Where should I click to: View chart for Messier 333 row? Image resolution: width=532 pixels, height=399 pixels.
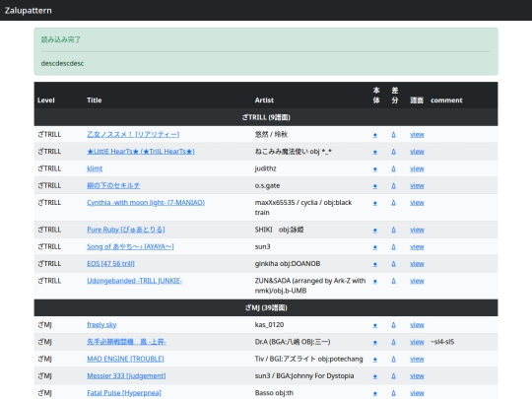coord(417,375)
